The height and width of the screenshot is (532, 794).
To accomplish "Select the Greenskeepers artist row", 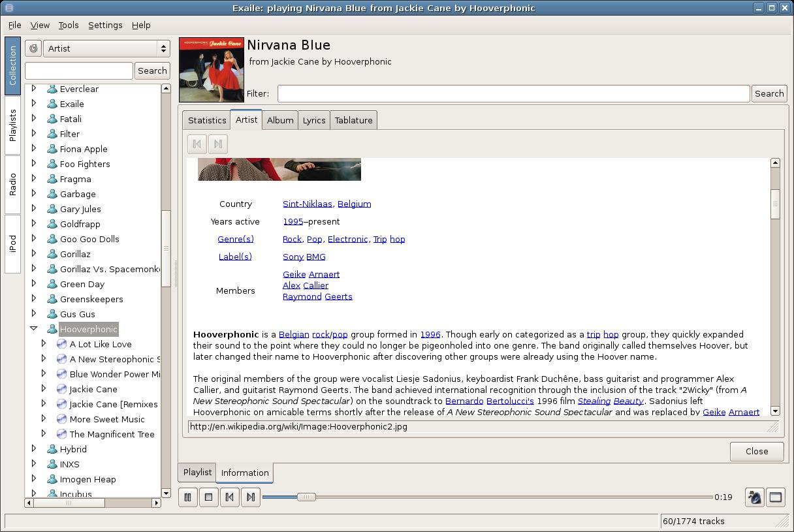I will 91,299.
